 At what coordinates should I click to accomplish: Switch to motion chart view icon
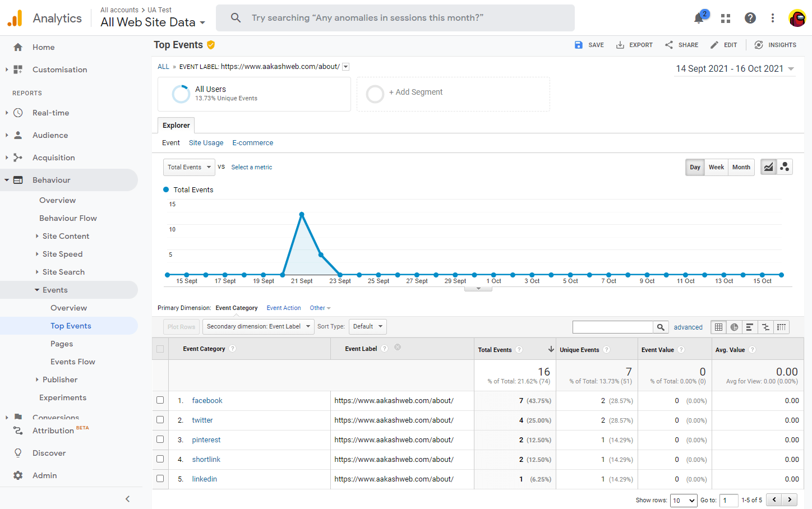(785, 167)
